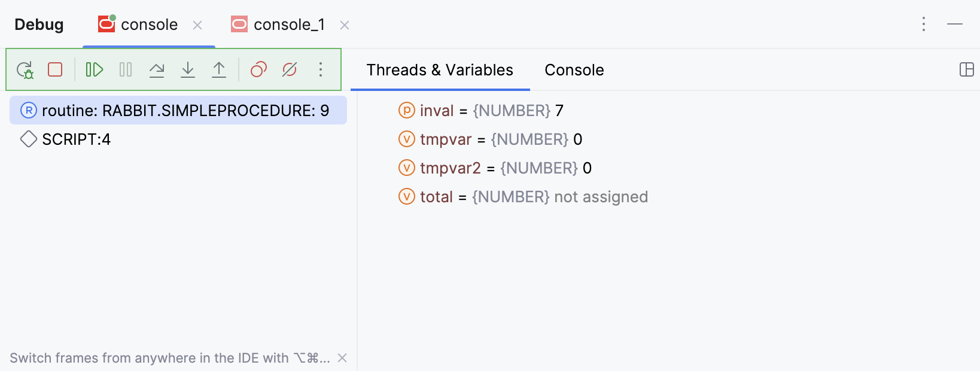
Task: Pause the running program
Action: (125, 69)
